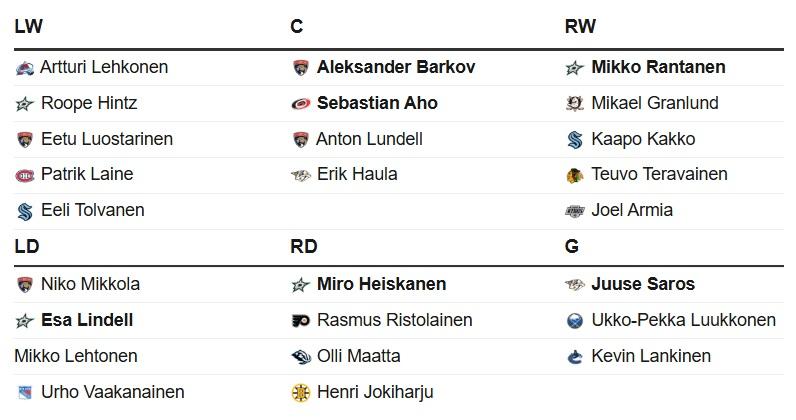Viewport: 796px width, 420px height.
Task: Click the LW column header
Action: [x=28, y=26]
